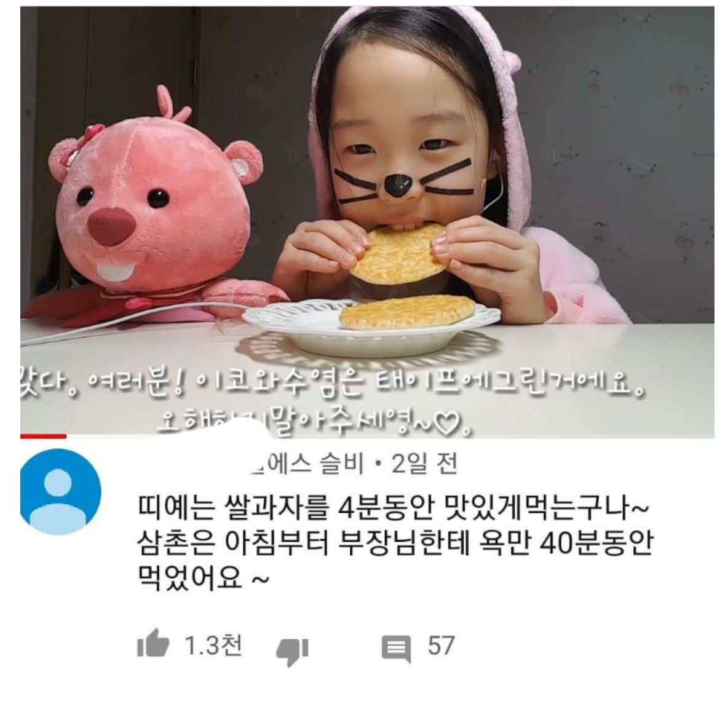
Task: Like the comment with thumbs-up icon
Action: pyautogui.click(x=152, y=644)
